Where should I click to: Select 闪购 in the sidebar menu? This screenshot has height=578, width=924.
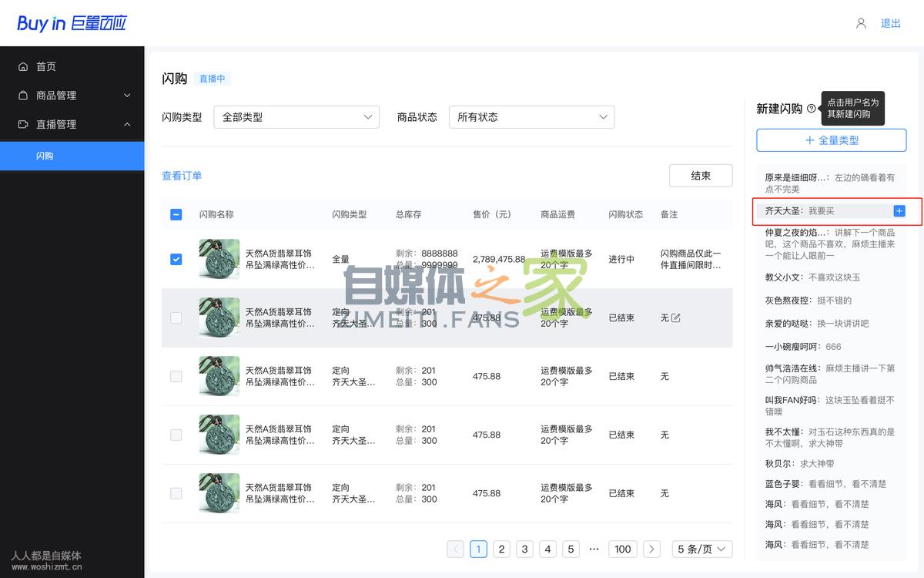45,155
